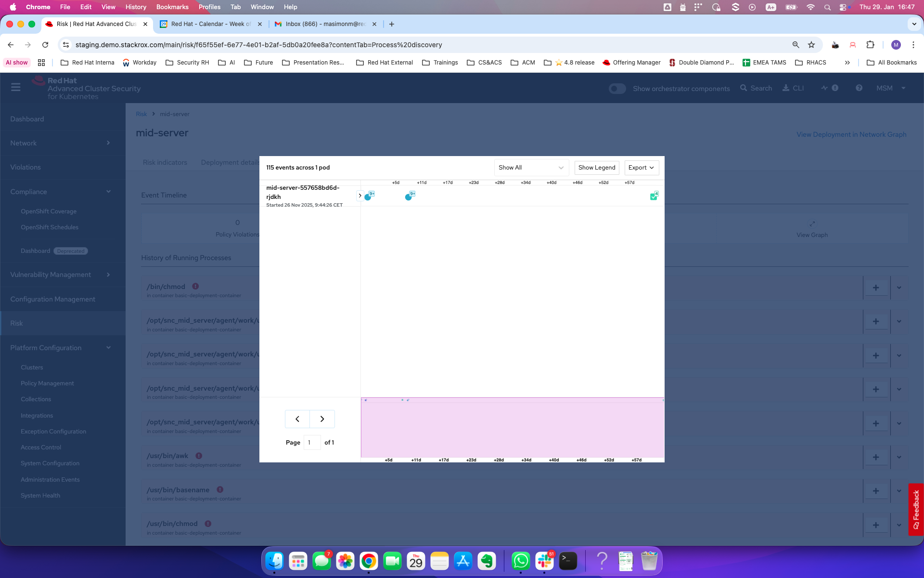Expand the mid-server pod row chevron

click(359, 196)
